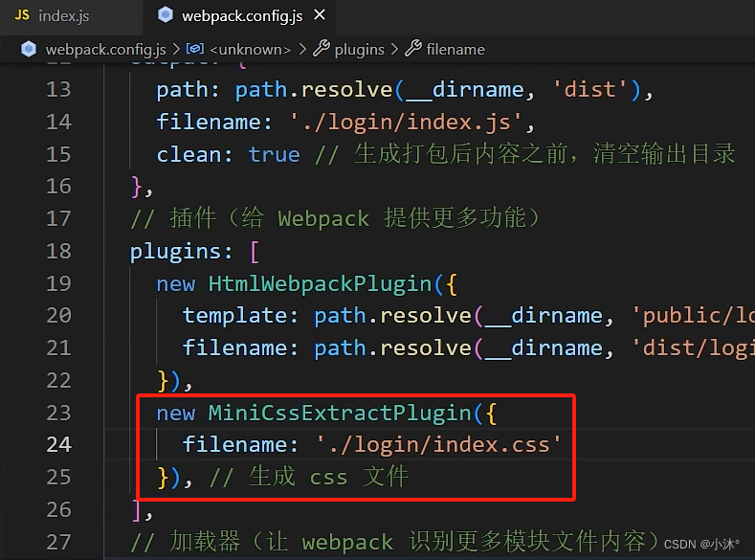Click 'clean' property on line 15
Screen dimensions: 755x560
(189, 154)
